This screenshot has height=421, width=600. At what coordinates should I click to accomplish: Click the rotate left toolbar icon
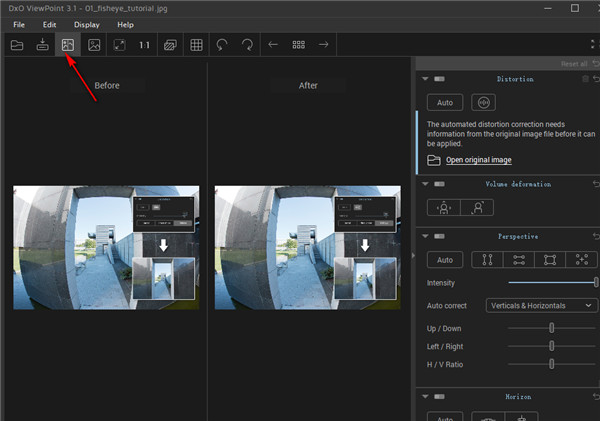pyautogui.click(x=222, y=45)
